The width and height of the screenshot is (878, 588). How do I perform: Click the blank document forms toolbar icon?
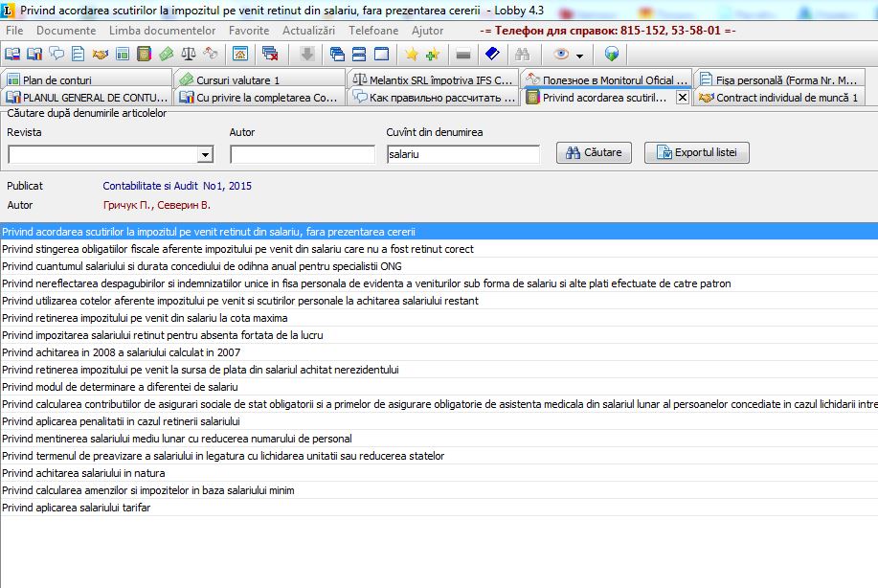point(79,55)
